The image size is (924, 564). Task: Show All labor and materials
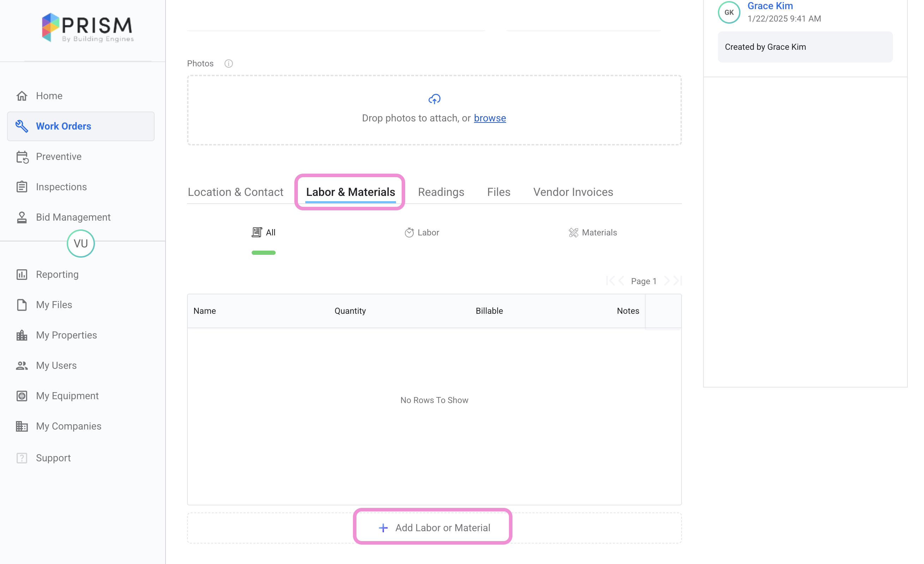point(264,233)
